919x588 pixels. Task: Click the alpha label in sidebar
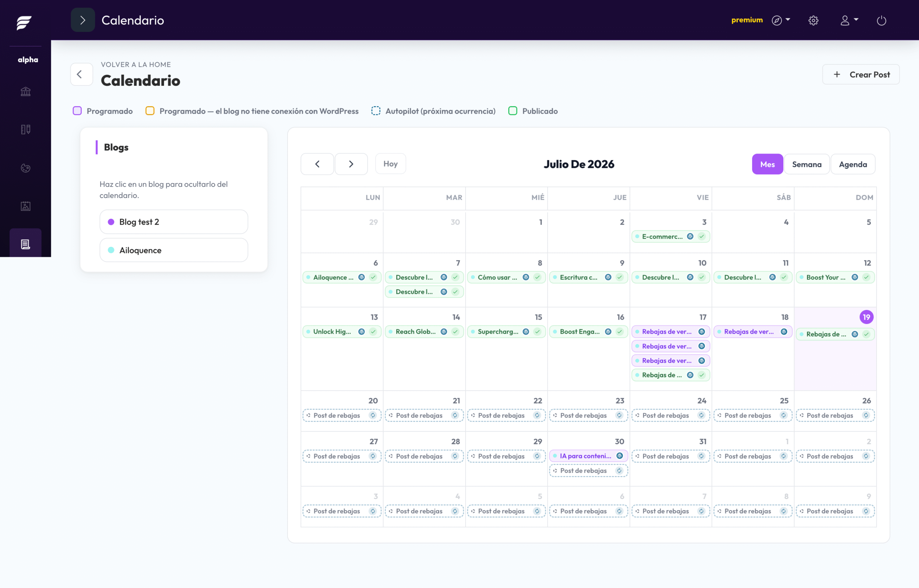pyautogui.click(x=28, y=60)
